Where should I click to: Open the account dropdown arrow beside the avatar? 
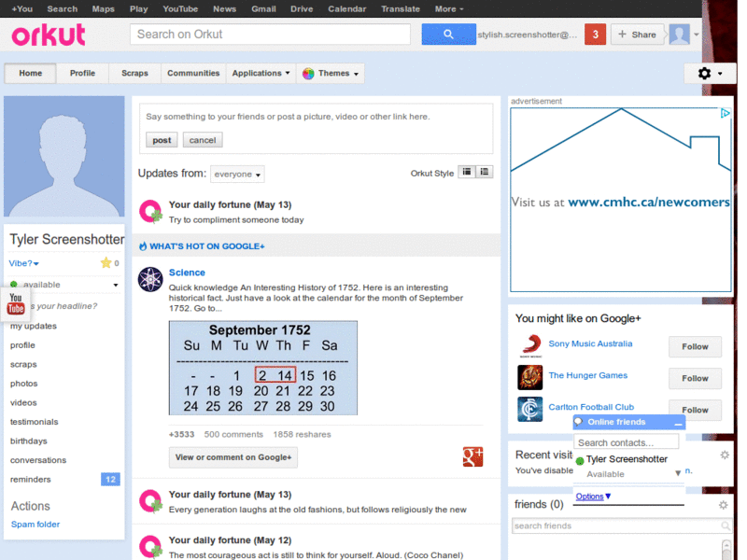pos(697,35)
